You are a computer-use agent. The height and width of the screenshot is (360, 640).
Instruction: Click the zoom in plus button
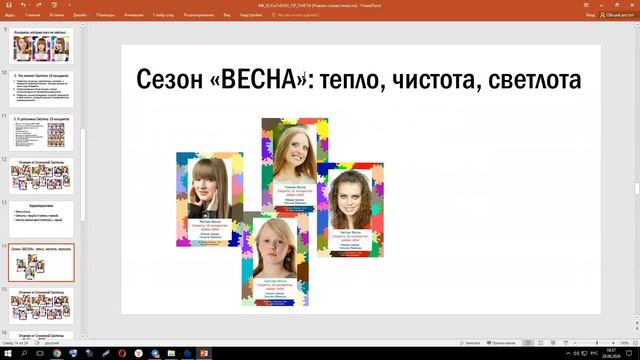coord(613,343)
